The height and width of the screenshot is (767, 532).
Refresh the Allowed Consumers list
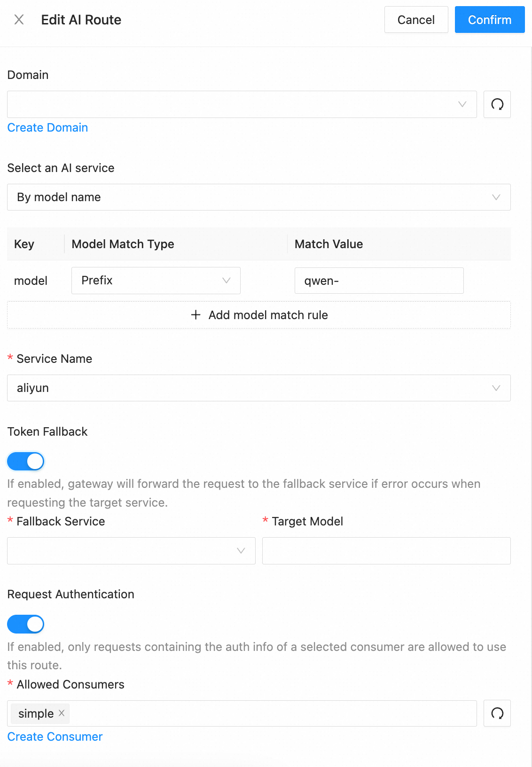pos(497,713)
